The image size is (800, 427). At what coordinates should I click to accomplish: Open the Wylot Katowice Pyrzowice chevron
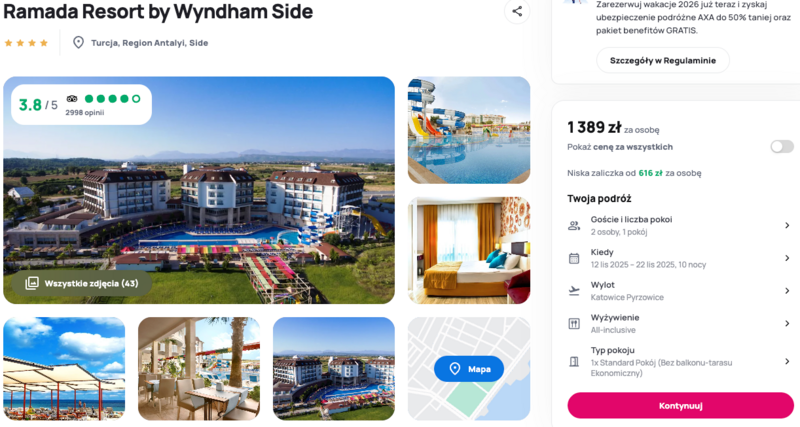(x=787, y=291)
